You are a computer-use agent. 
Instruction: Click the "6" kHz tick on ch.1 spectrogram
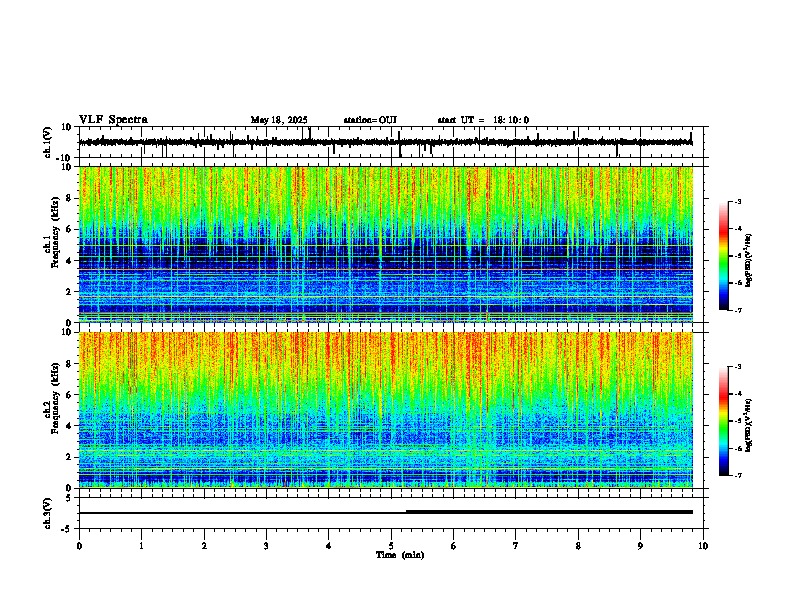pos(69,229)
